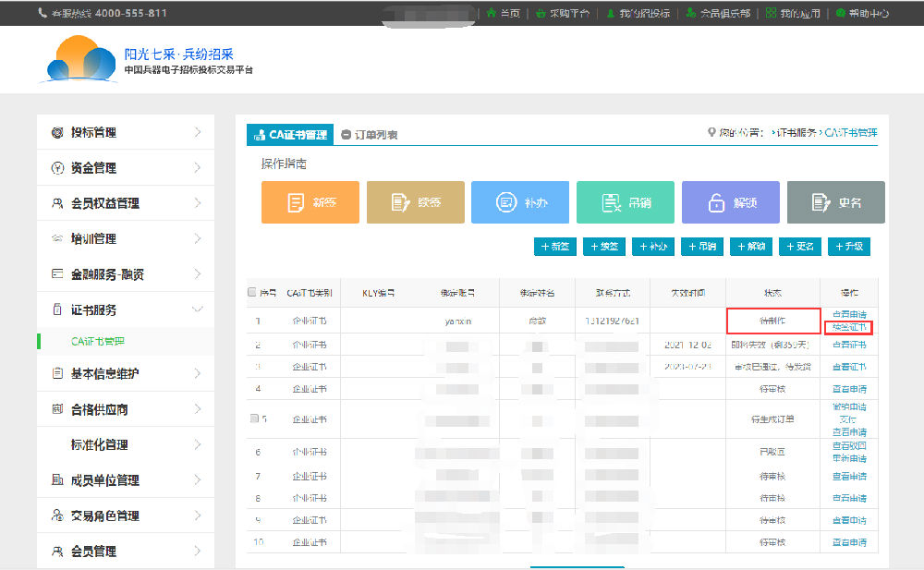Select the expiry date 2021-12-02 cell
This screenshot has height=570, width=924.
(x=687, y=345)
